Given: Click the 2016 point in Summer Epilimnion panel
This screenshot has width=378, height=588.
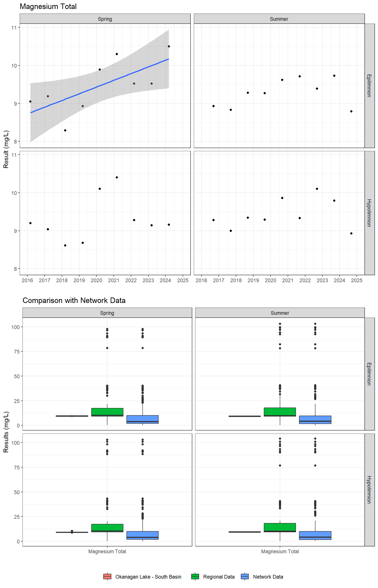Looking at the screenshot, I should point(213,106).
